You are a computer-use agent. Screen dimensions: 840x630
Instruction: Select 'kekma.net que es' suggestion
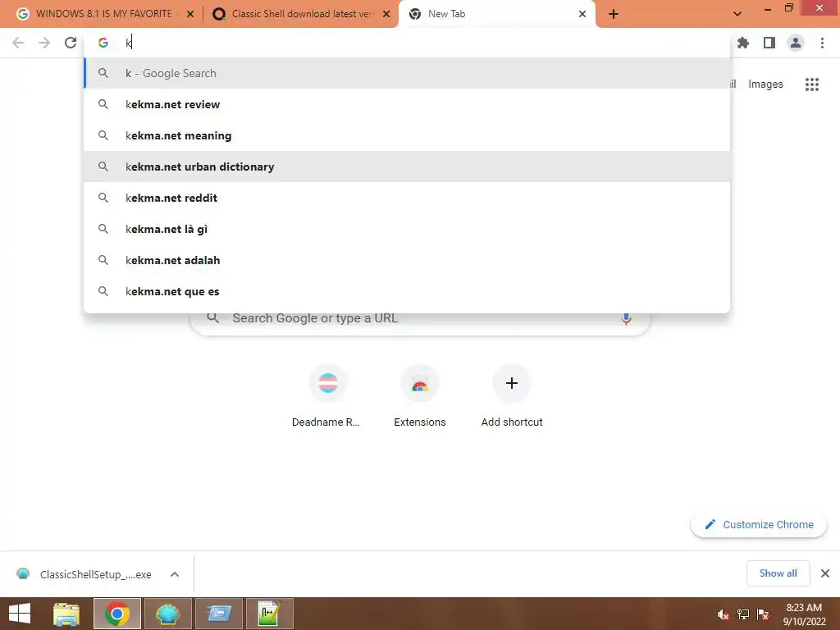(407, 291)
